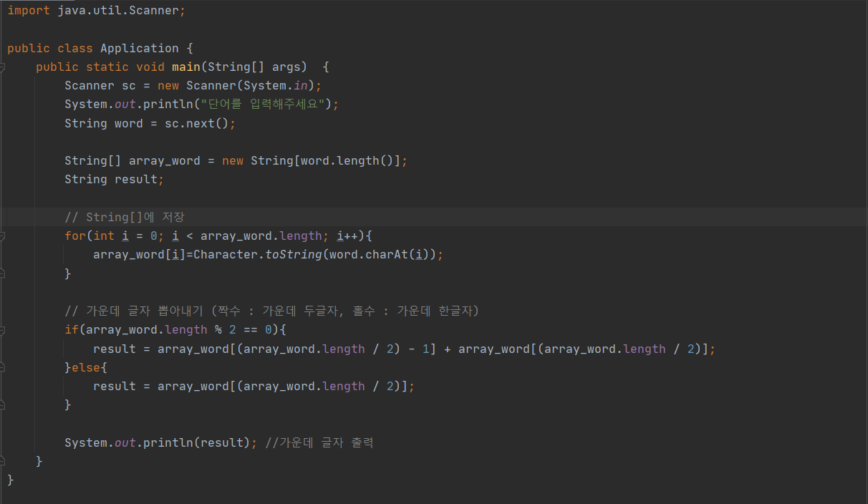The width and height of the screenshot is (868, 504).
Task: Click the comment starting '// 가운데 글자 뽑아내기'
Action: pos(271,311)
